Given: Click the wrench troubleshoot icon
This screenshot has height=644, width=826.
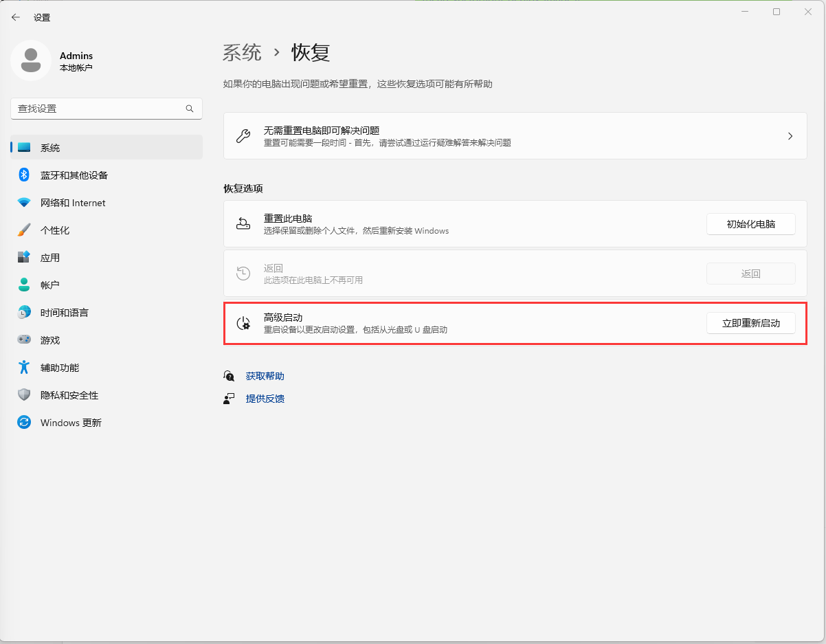Looking at the screenshot, I should pos(243,136).
